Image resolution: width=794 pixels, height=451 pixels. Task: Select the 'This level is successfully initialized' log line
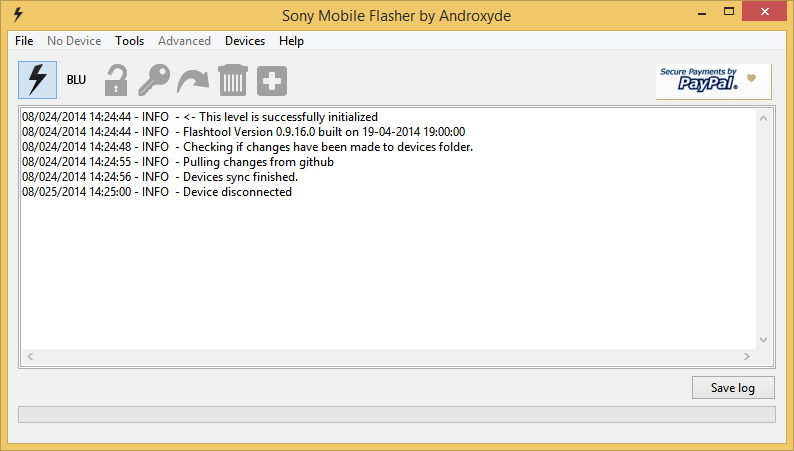pos(200,117)
